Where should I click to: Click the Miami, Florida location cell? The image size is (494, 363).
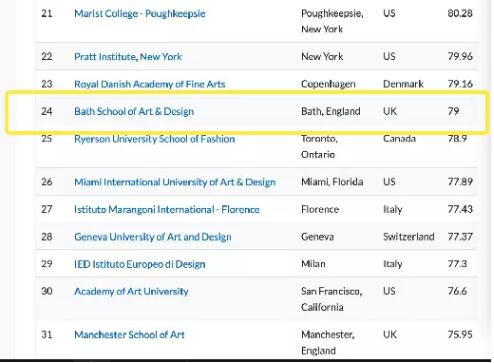[332, 182]
